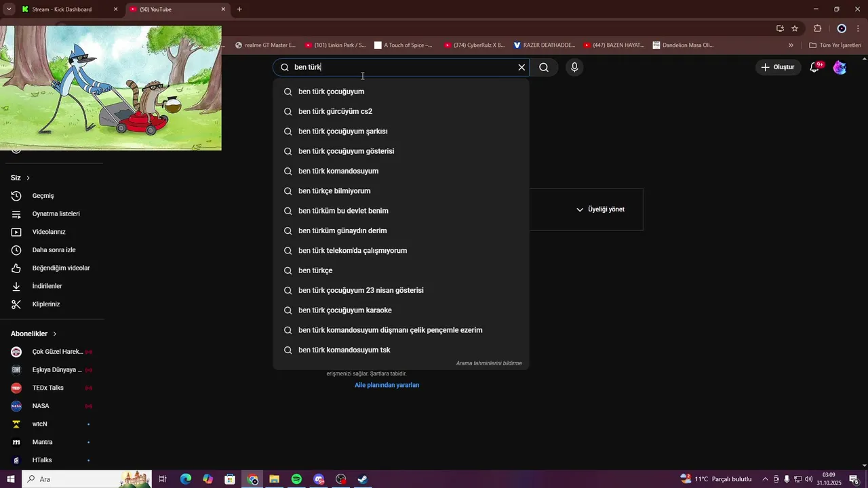868x488 pixels.
Task: Open 'Aile planından yararlan' link
Action: pos(387,385)
